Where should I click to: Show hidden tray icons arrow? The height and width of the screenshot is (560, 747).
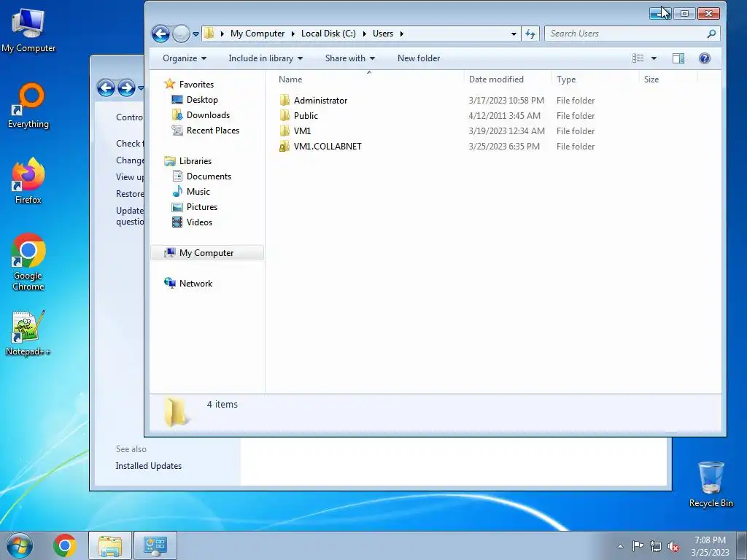[620, 546]
